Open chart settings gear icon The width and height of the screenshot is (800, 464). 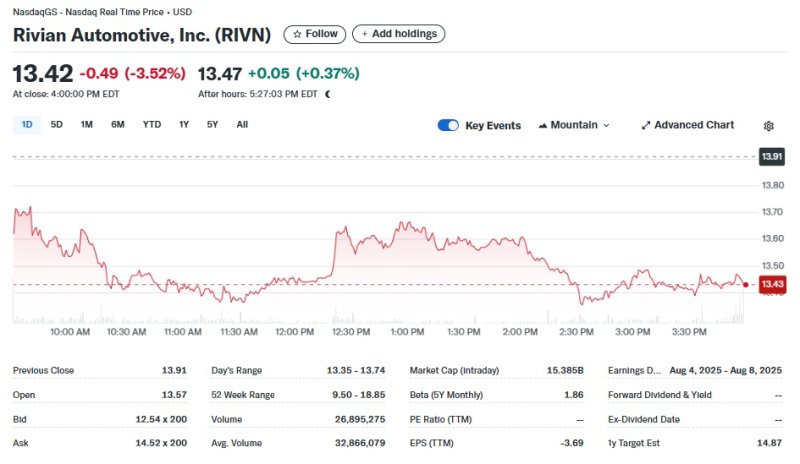click(x=768, y=126)
